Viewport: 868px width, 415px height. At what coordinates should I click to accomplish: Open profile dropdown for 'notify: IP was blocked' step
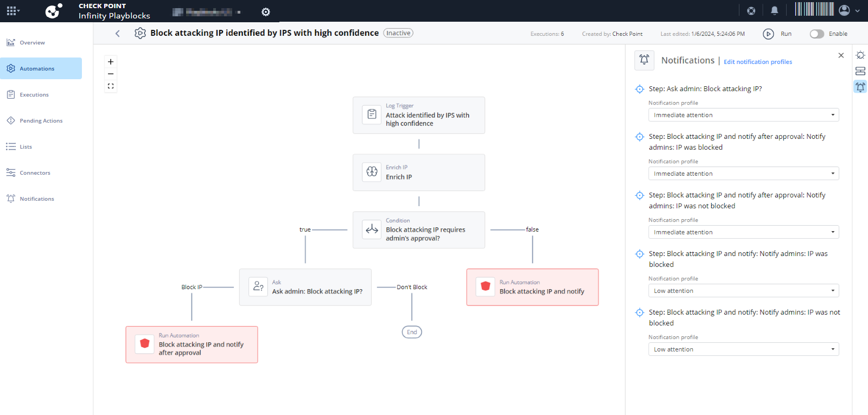tap(744, 291)
